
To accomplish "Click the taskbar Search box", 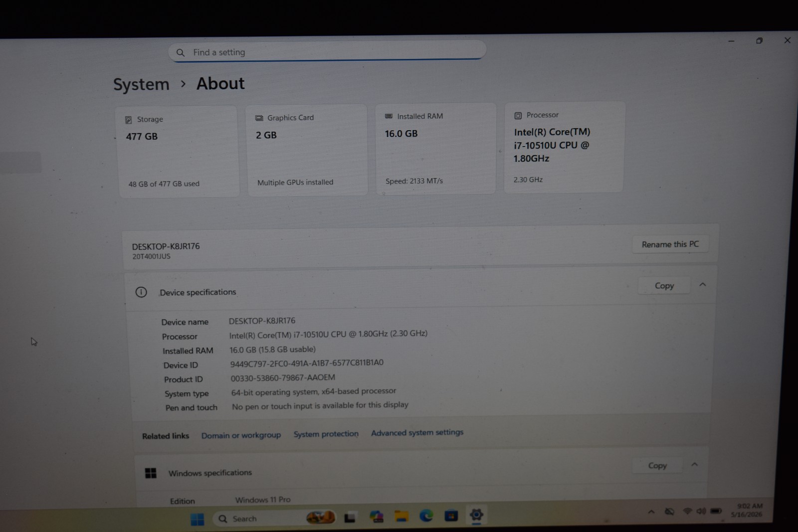I will 274,518.
